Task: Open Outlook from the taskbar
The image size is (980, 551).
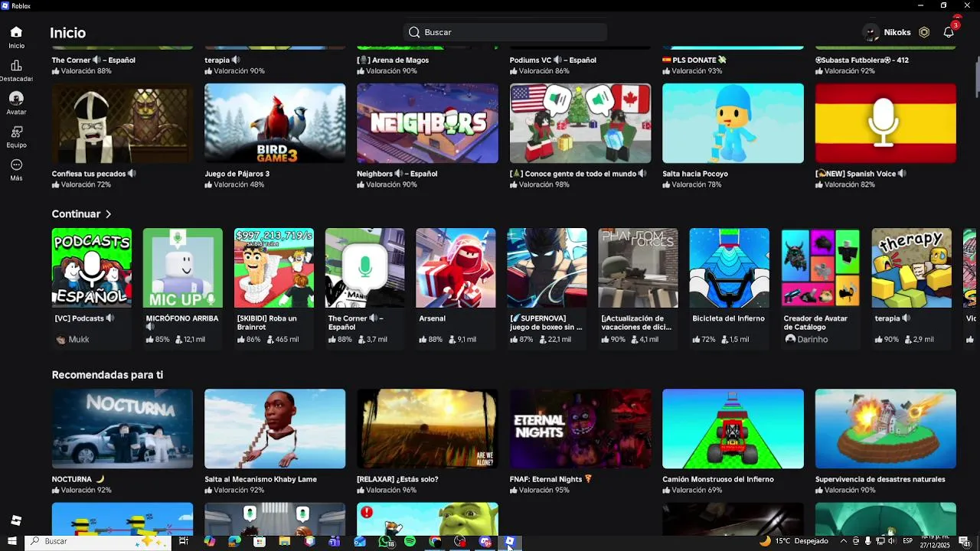Action: [360, 542]
